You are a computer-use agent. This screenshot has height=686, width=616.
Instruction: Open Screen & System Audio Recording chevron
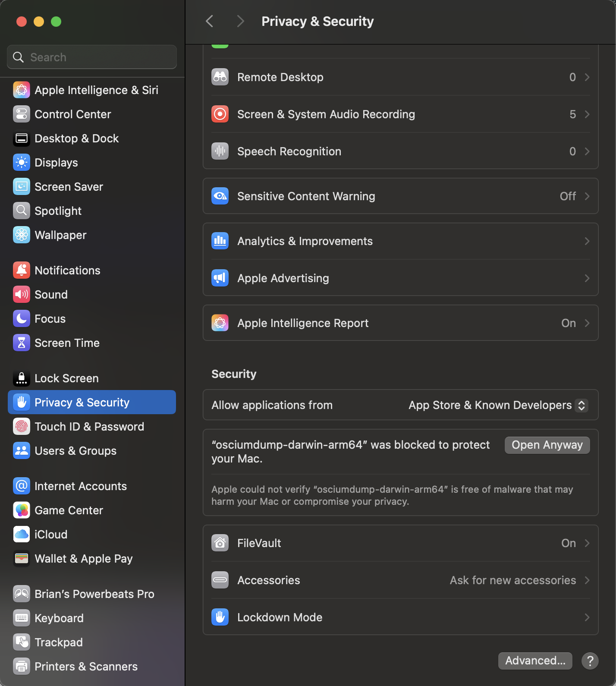pos(587,114)
